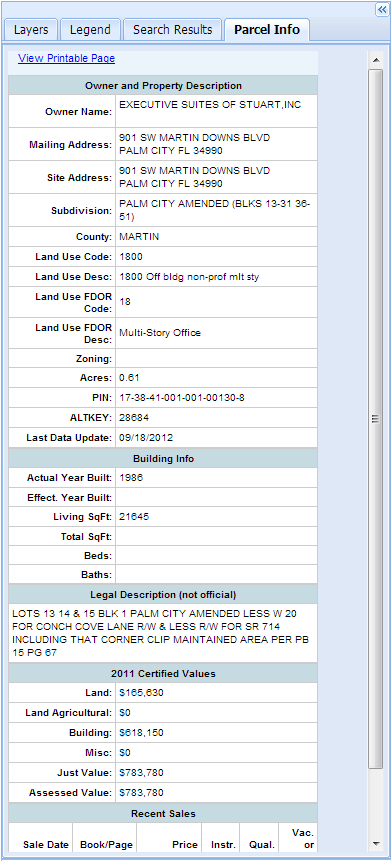The image size is (391, 861).
Task: Collapse the panel with double-chevron icon
Action: click(382, 9)
